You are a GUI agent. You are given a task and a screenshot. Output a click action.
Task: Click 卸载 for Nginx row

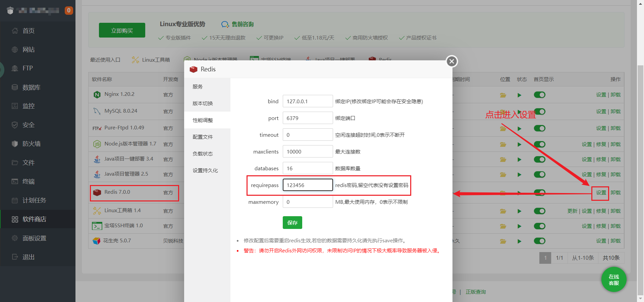click(615, 95)
